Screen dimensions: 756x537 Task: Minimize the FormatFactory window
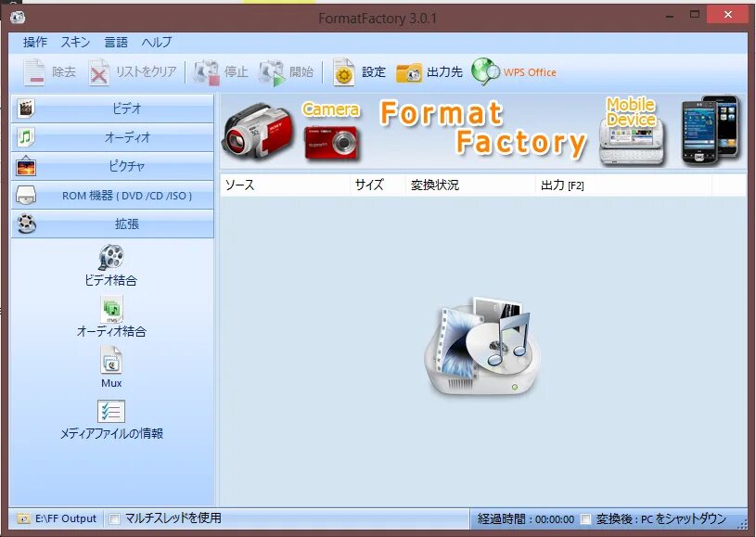tap(670, 16)
